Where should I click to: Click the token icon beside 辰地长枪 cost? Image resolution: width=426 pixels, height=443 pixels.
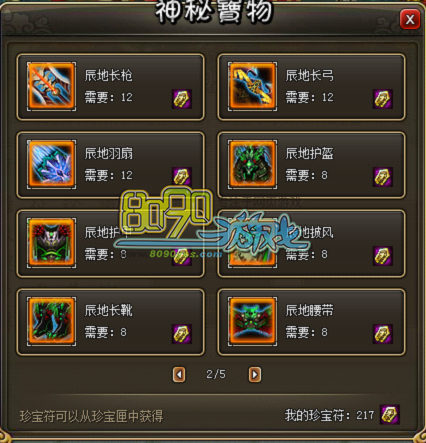182,99
